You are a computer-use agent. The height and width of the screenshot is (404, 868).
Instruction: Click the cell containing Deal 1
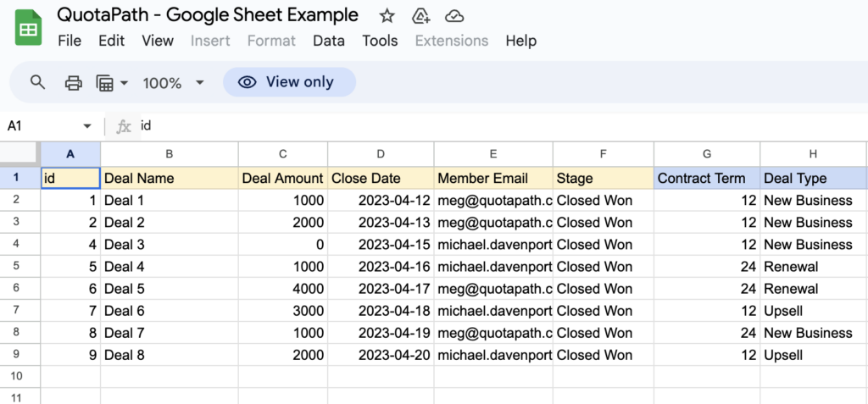tap(170, 201)
